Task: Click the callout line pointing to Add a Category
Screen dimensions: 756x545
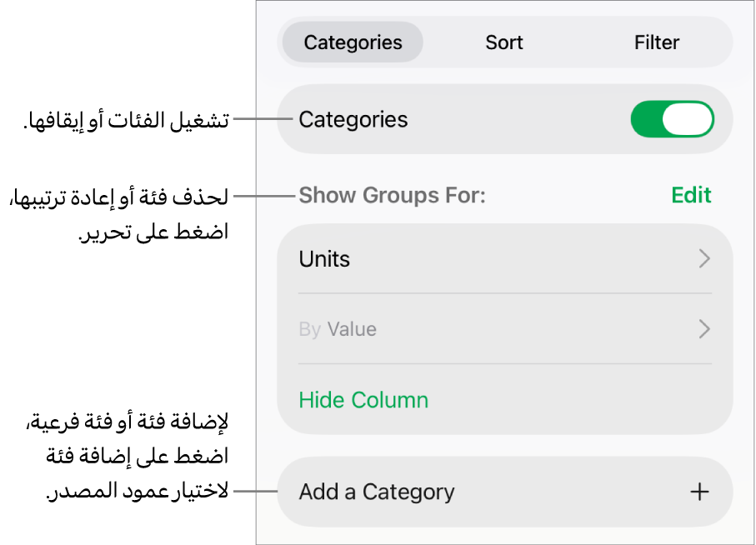Action: (255, 492)
